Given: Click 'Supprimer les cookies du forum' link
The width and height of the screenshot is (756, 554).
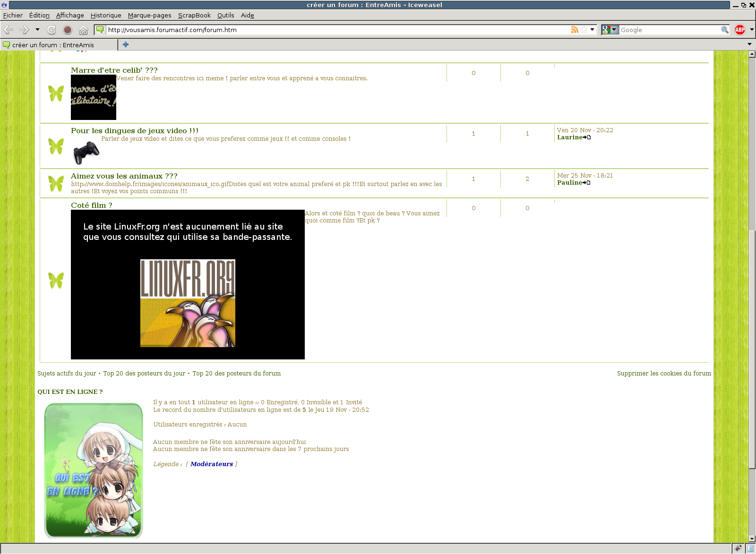Looking at the screenshot, I should tap(663, 373).
